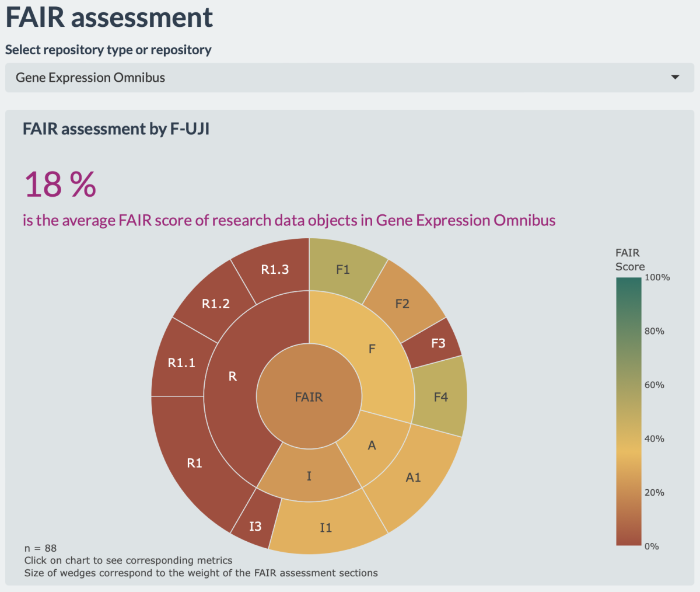Select the R1 reusability wedge
Viewport: 700px width, 592px height.
pyautogui.click(x=195, y=463)
